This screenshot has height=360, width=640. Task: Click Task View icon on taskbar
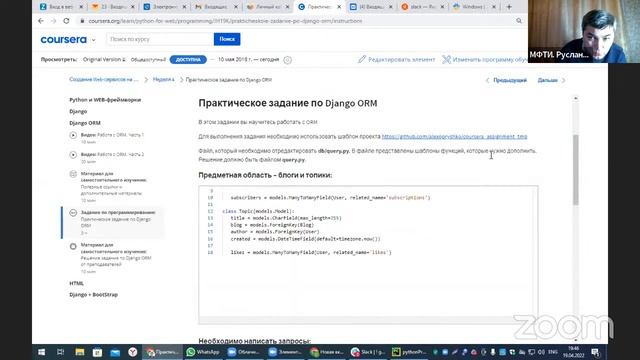click(60, 352)
